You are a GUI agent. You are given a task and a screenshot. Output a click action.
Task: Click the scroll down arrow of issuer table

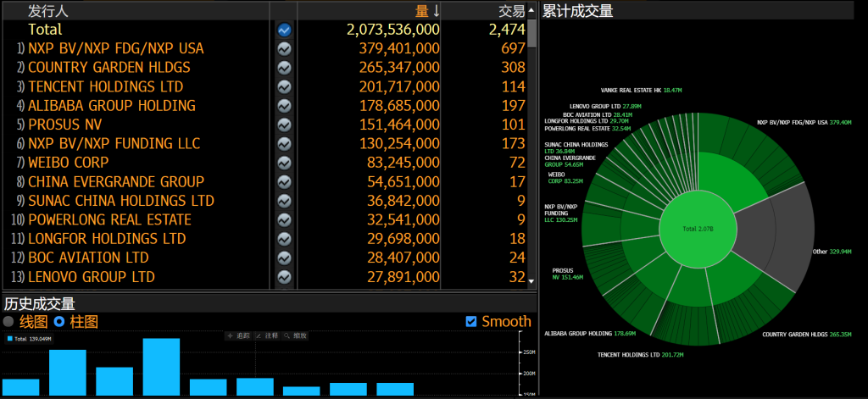(x=531, y=280)
